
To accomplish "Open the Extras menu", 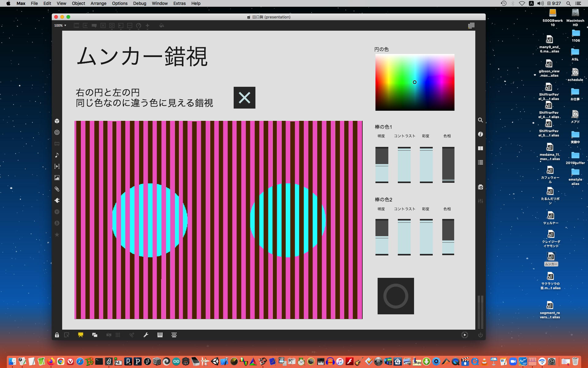I will [x=179, y=3].
